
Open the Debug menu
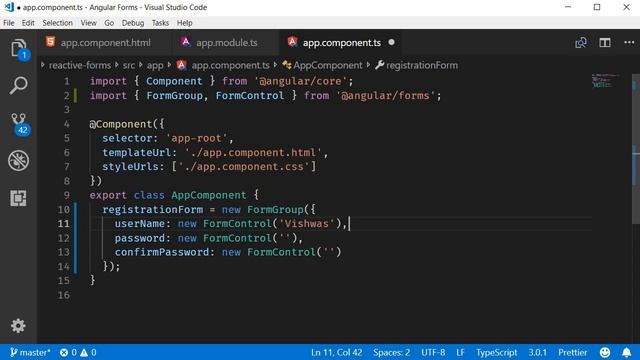(x=133, y=23)
